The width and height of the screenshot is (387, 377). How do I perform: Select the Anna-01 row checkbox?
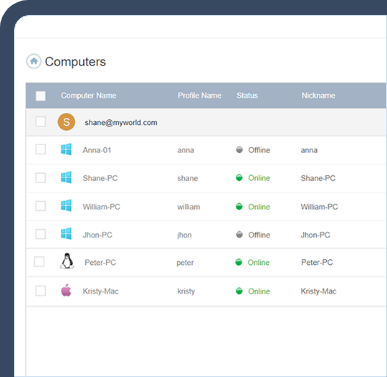pos(41,149)
